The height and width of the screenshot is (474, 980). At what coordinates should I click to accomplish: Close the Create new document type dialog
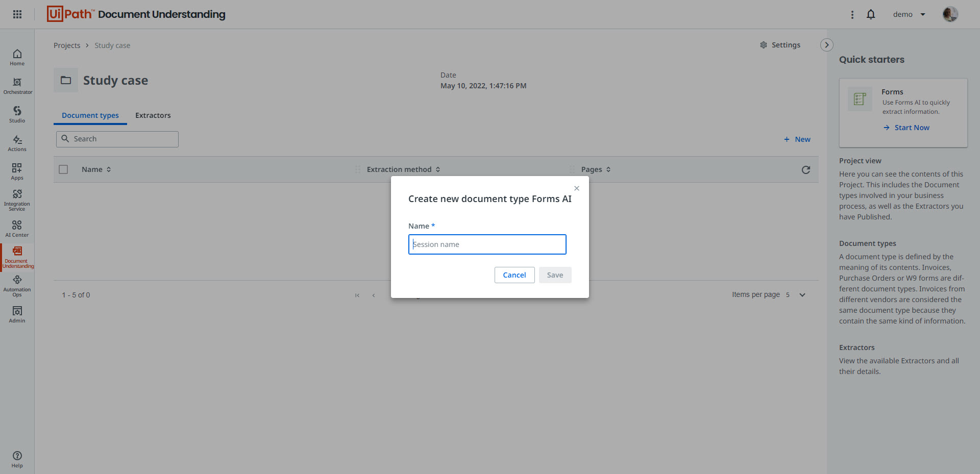(577, 188)
